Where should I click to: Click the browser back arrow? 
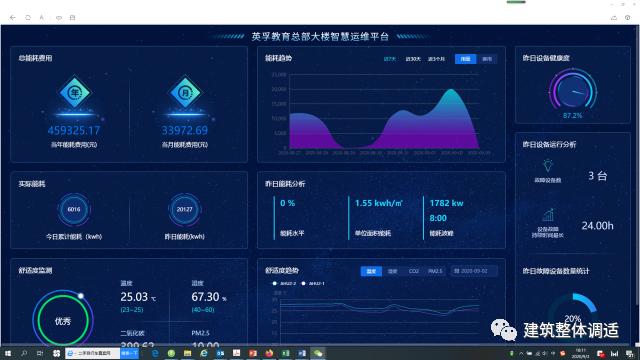13,18
